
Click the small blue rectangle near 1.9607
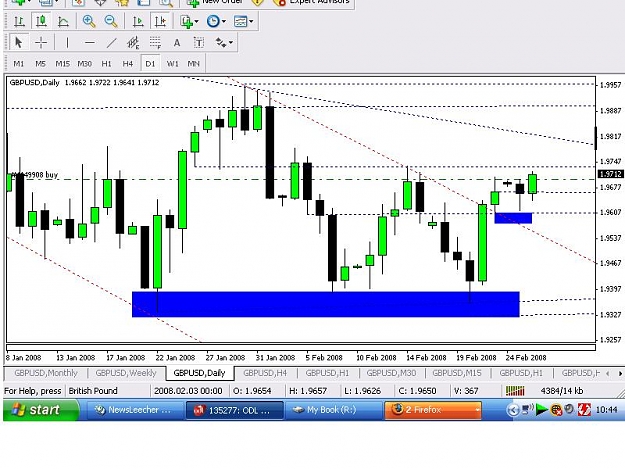513,218
